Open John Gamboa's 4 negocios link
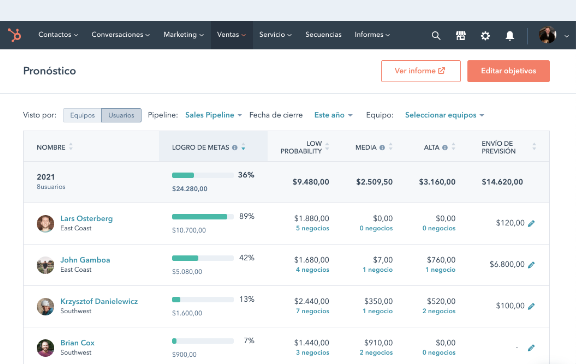Screen dimensions: 576x364 (x=313, y=270)
